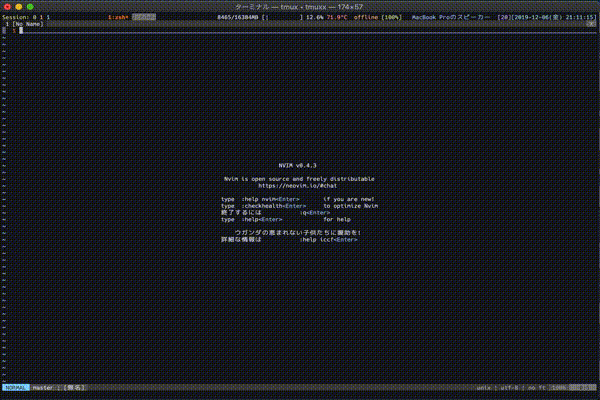Click the 71.9°C temperature reading

point(337,17)
